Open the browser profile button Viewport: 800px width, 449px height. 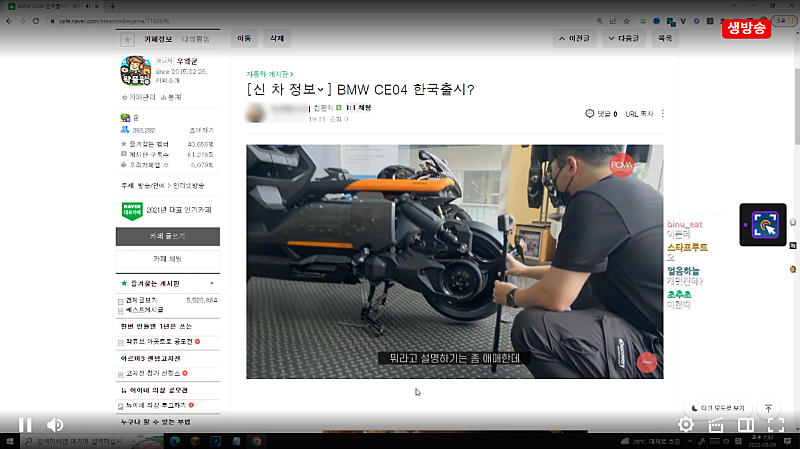pos(783,21)
